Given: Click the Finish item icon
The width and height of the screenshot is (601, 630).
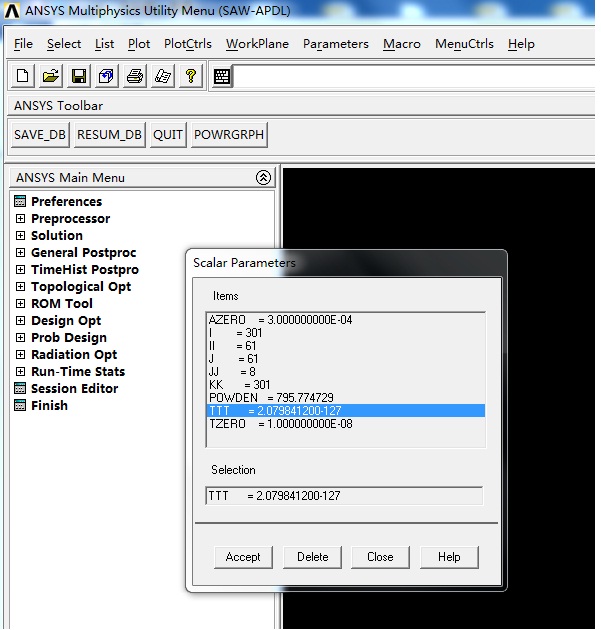Looking at the screenshot, I should pyautogui.click(x=20, y=405).
